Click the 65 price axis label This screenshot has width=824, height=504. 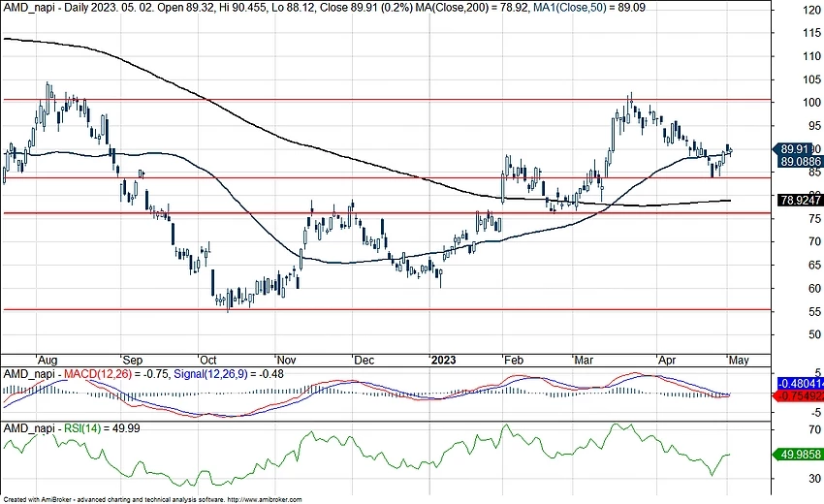(815, 265)
